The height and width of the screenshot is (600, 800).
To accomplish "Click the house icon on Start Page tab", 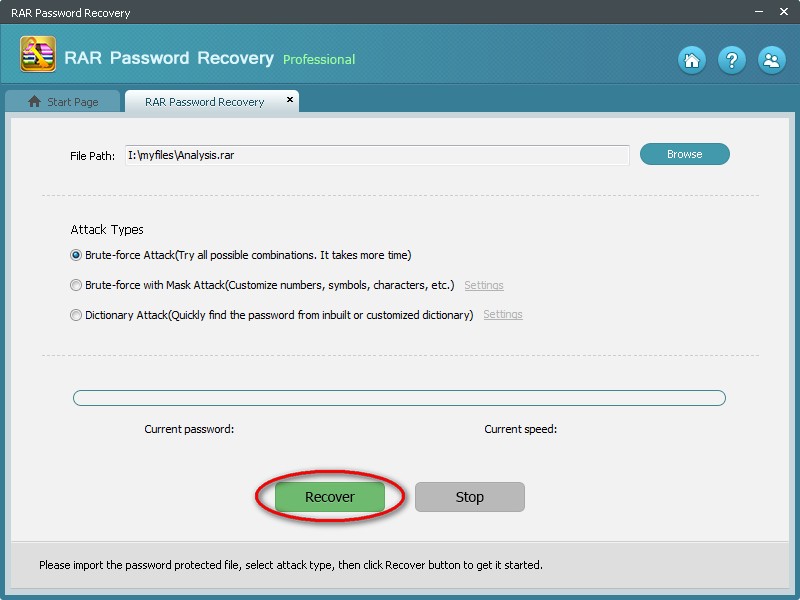I will (x=35, y=102).
